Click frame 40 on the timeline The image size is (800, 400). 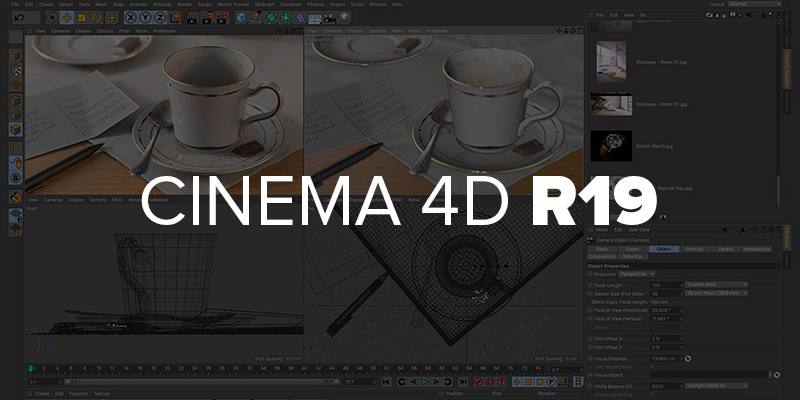(x=304, y=368)
